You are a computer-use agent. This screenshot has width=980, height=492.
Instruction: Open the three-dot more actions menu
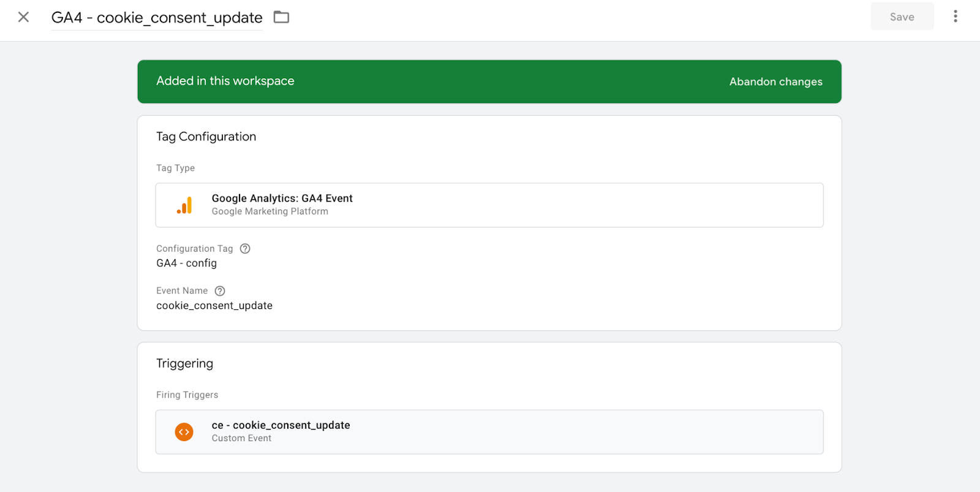coord(955,17)
